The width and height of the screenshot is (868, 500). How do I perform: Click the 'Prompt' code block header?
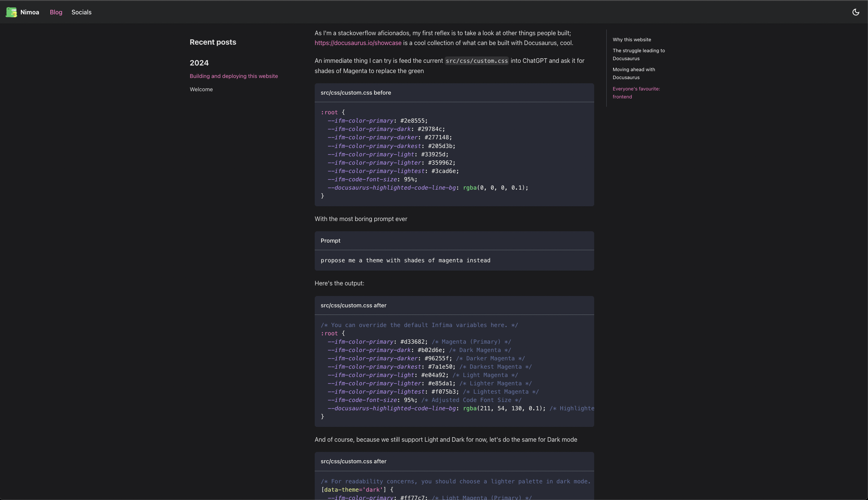pyautogui.click(x=330, y=240)
